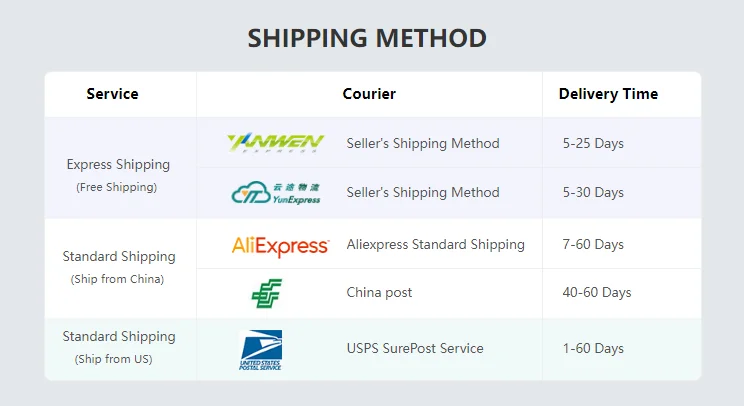Click Seller's Shipping Method beside Yanwen
This screenshot has height=406, width=744.
[423, 143]
